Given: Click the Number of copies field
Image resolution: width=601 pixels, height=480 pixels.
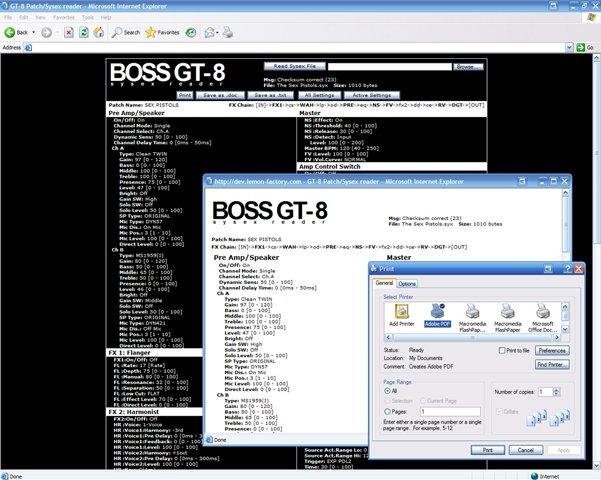Looking at the screenshot, I should (546, 392).
